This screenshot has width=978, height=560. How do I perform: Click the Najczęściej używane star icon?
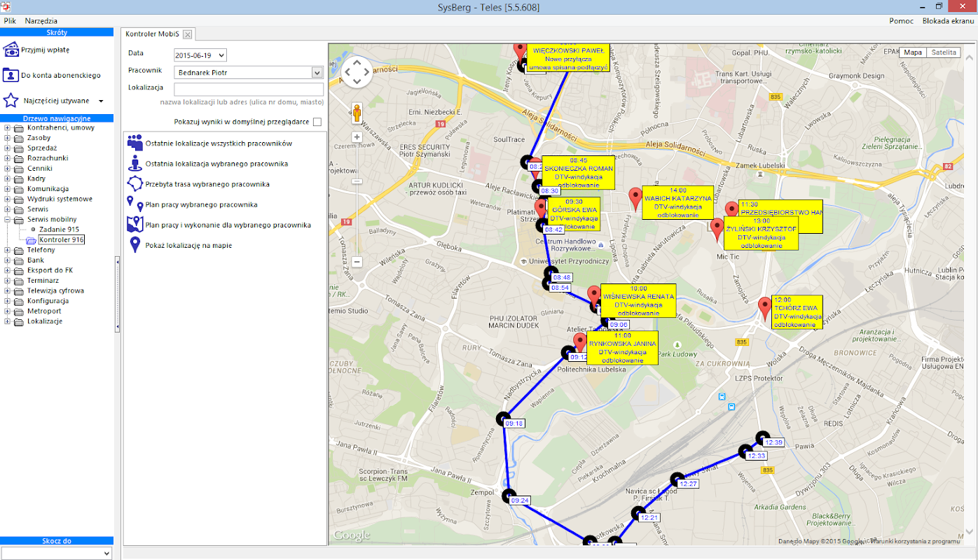tap(11, 100)
